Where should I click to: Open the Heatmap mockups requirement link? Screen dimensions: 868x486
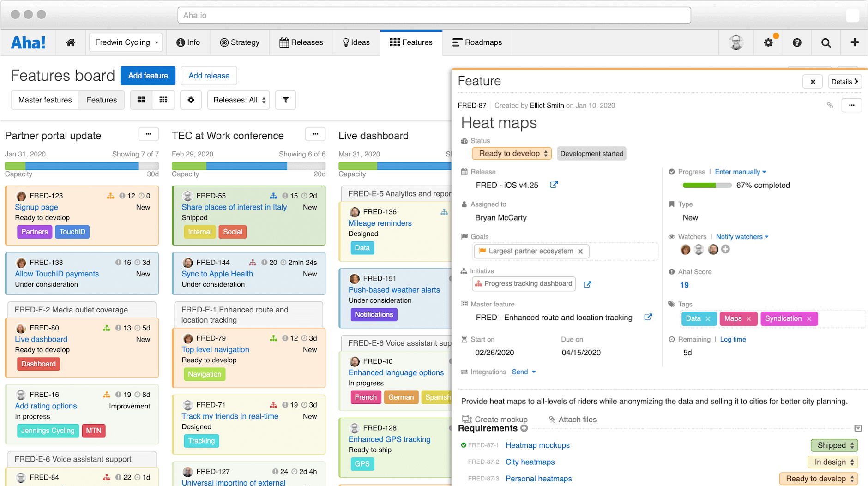tap(537, 445)
